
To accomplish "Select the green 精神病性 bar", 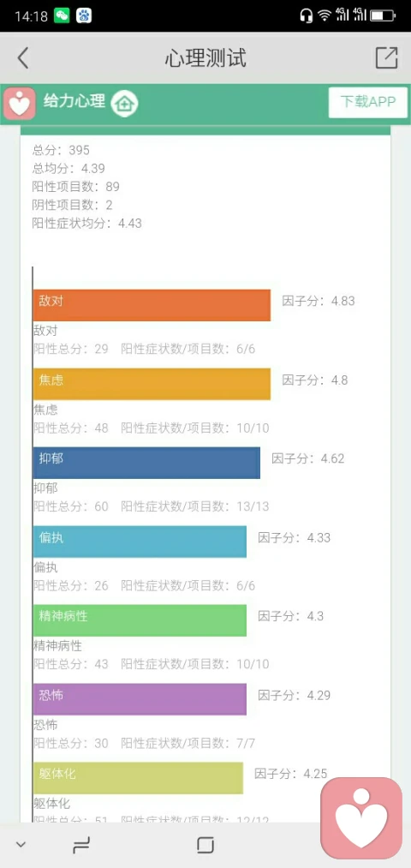I will pyautogui.click(x=140, y=620).
